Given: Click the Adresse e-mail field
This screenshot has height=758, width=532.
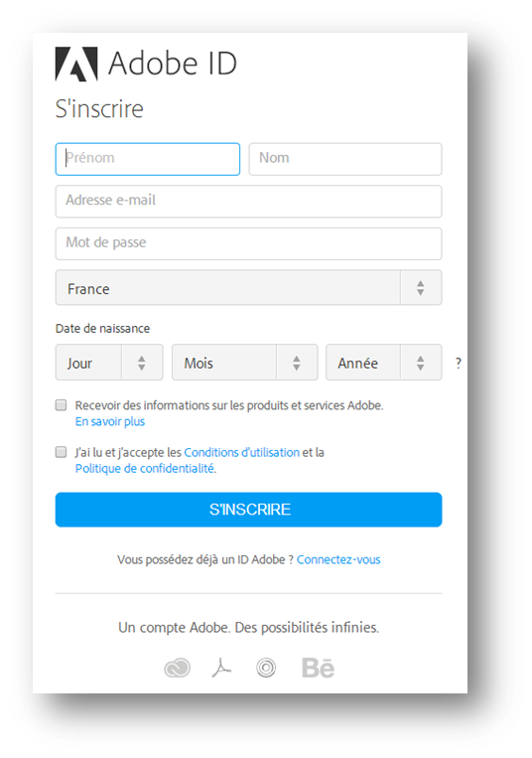Looking at the screenshot, I should (248, 202).
